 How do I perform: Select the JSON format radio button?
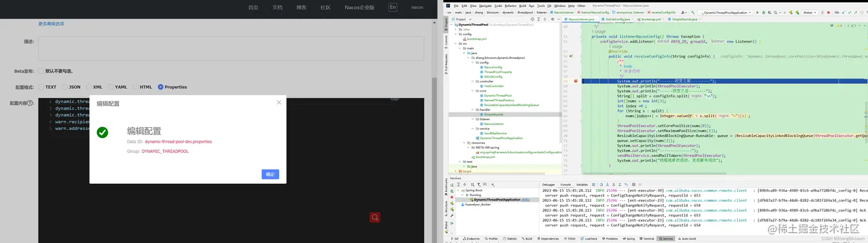point(65,87)
